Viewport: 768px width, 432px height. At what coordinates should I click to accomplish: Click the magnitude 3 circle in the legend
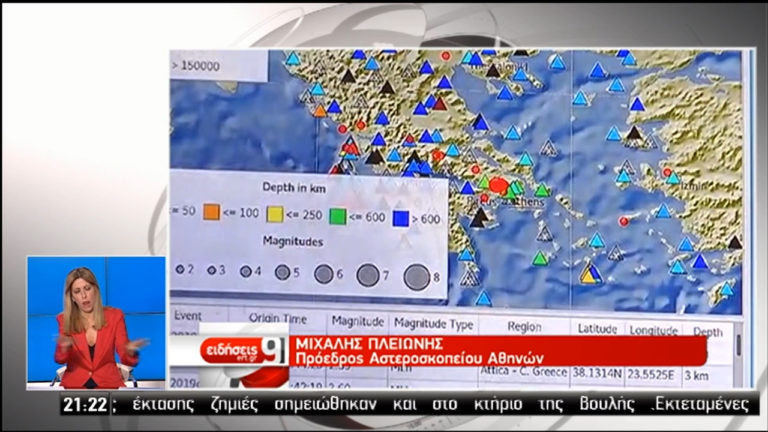211,270
